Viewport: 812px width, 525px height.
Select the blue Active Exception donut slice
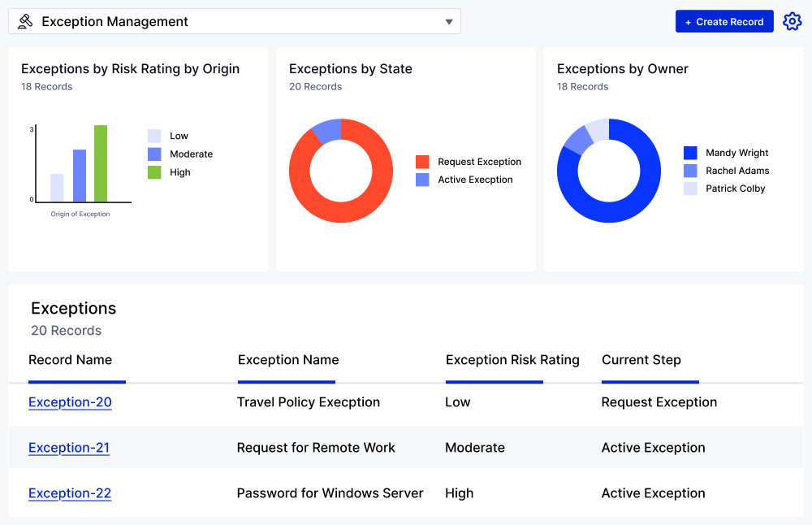tap(325, 132)
